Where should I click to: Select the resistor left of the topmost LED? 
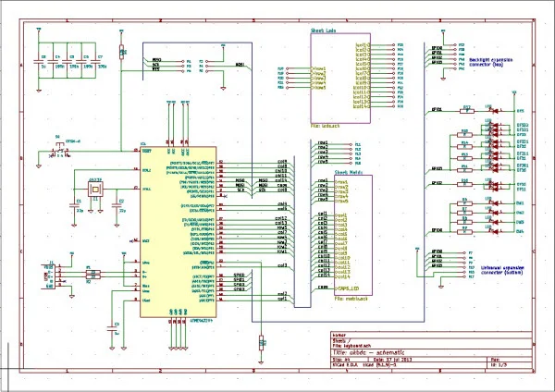(465, 111)
